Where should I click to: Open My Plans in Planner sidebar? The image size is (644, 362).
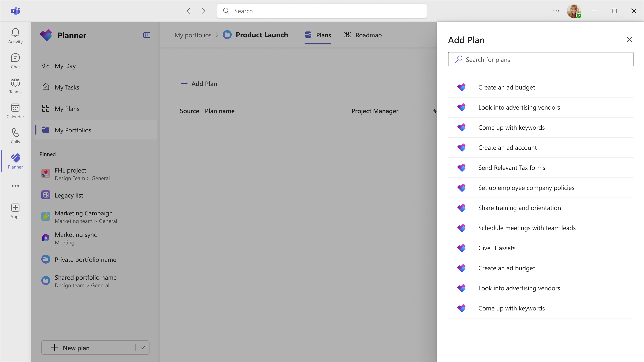click(x=67, y=108)
